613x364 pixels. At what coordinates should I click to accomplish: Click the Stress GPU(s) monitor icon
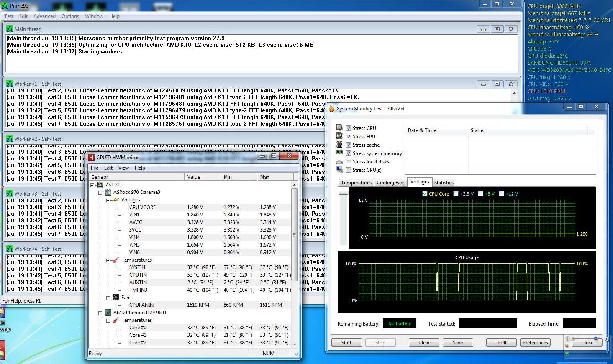pyautogui.click(x=339, y=170)
